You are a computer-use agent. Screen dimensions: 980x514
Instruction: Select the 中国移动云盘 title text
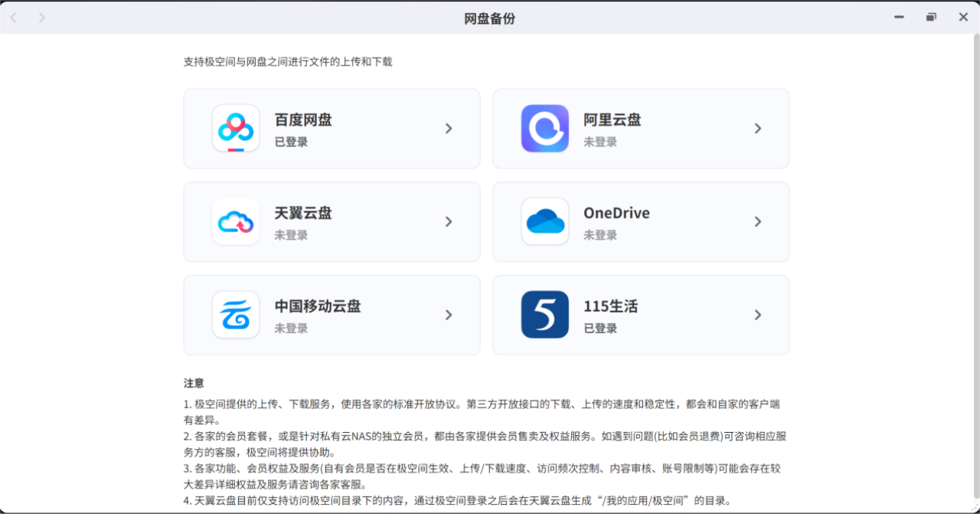[318, 306]
